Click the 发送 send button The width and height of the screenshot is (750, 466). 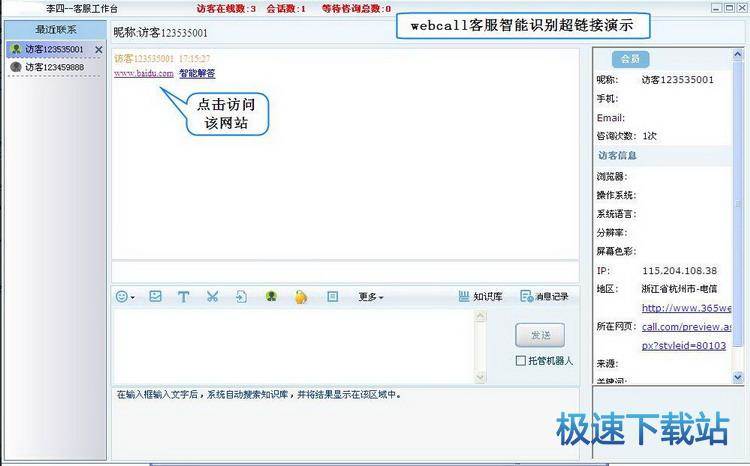[x=540, y=335]
